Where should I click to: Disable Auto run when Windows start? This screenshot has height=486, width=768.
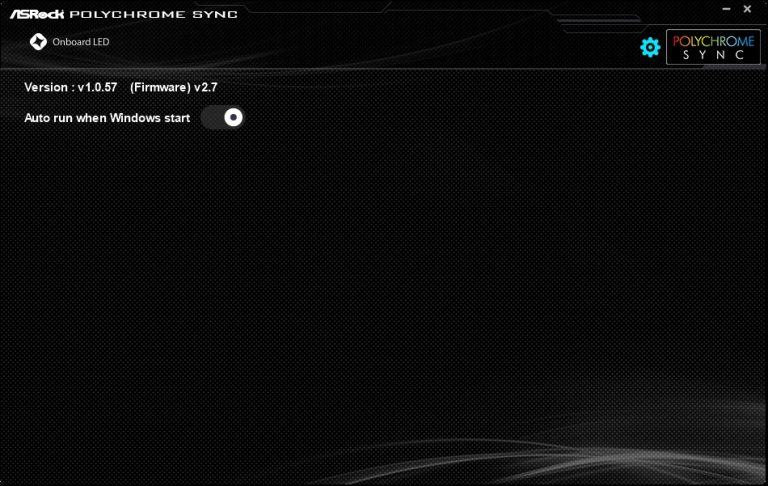223,118
